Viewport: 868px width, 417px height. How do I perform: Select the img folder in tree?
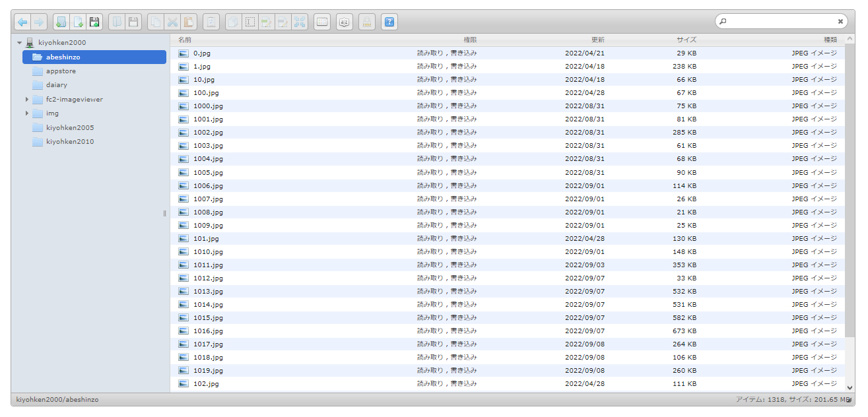52,113
